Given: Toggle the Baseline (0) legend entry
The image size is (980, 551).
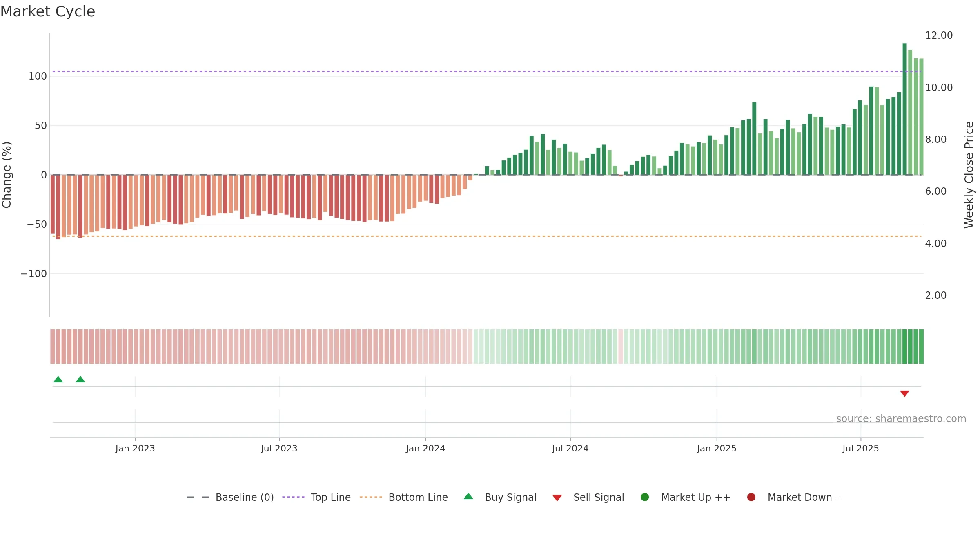Looking at the screenshot, I should click(x=230, y=497).
